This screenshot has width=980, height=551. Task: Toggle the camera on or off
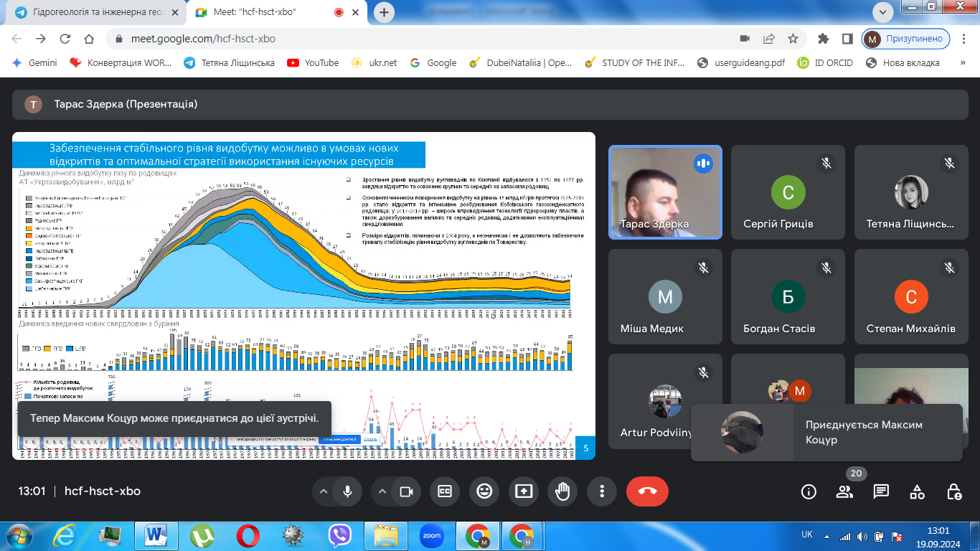406,491
